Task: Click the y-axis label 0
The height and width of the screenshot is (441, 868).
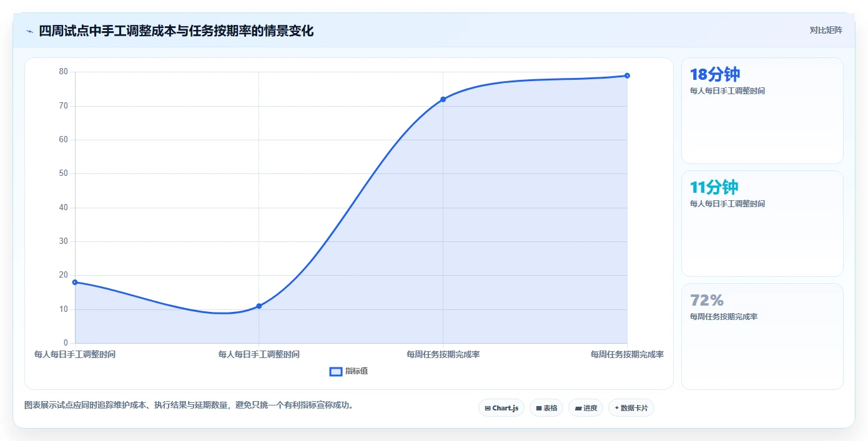Action: 66,343
